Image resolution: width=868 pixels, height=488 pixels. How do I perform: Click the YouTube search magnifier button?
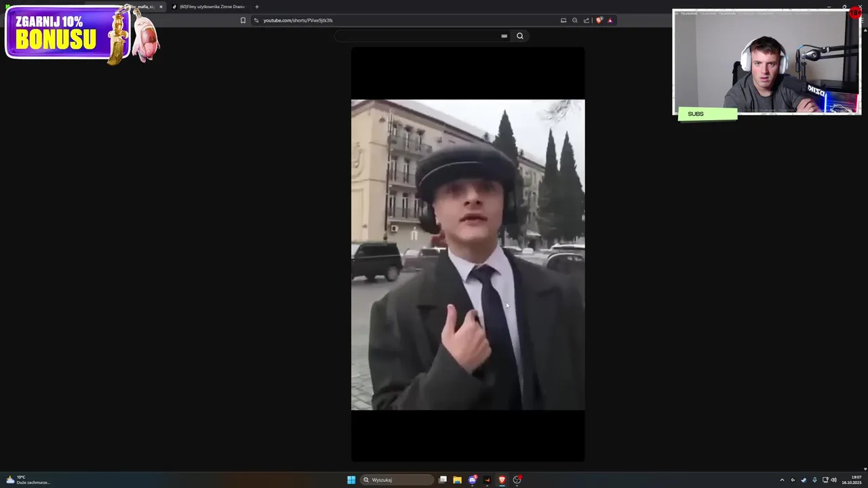point(520,36)
